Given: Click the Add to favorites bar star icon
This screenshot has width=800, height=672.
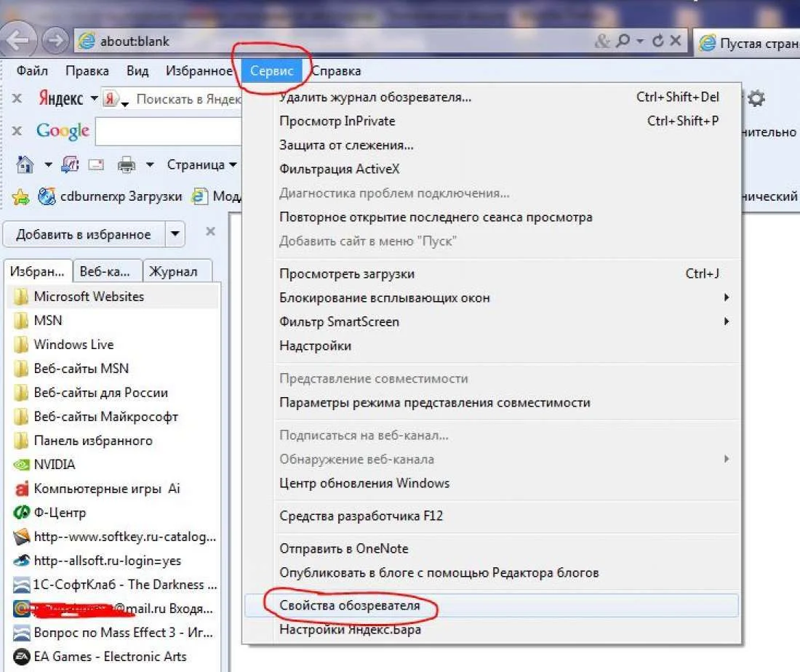Looking at the screenshot, I should (21, 196).
